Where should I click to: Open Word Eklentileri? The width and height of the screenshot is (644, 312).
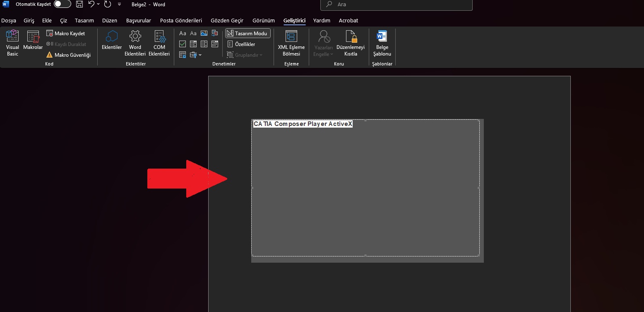click(x=135, y=43)
